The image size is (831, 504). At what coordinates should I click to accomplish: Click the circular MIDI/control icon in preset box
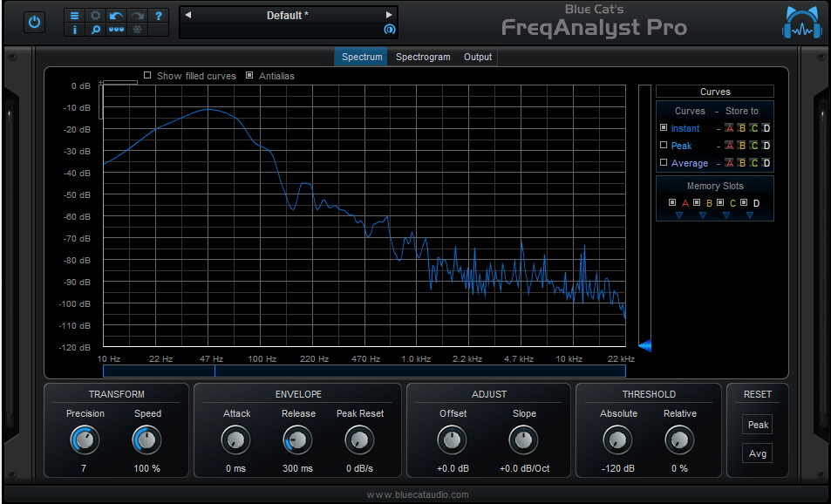pyautogui.click(x=390, y=30)
